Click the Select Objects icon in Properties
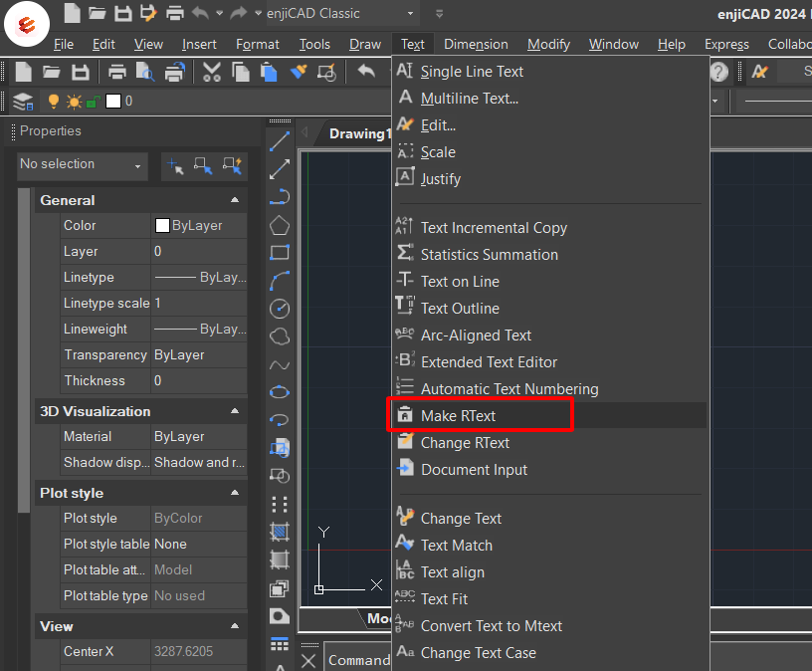The image size is (812, 671). (203, 166)
